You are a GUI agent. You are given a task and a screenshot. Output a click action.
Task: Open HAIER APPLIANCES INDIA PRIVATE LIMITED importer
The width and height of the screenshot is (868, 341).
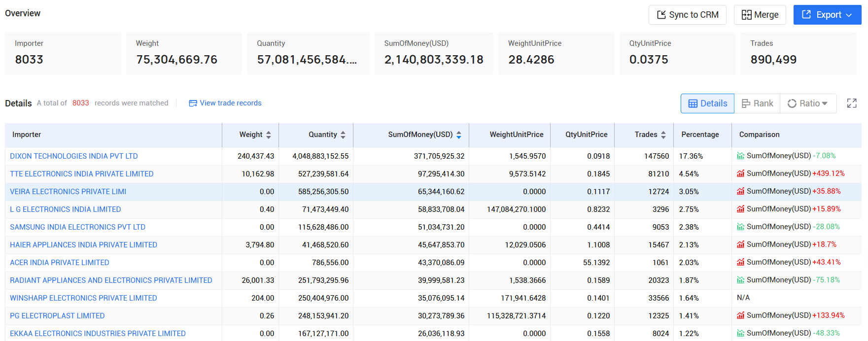coord(84,245)
